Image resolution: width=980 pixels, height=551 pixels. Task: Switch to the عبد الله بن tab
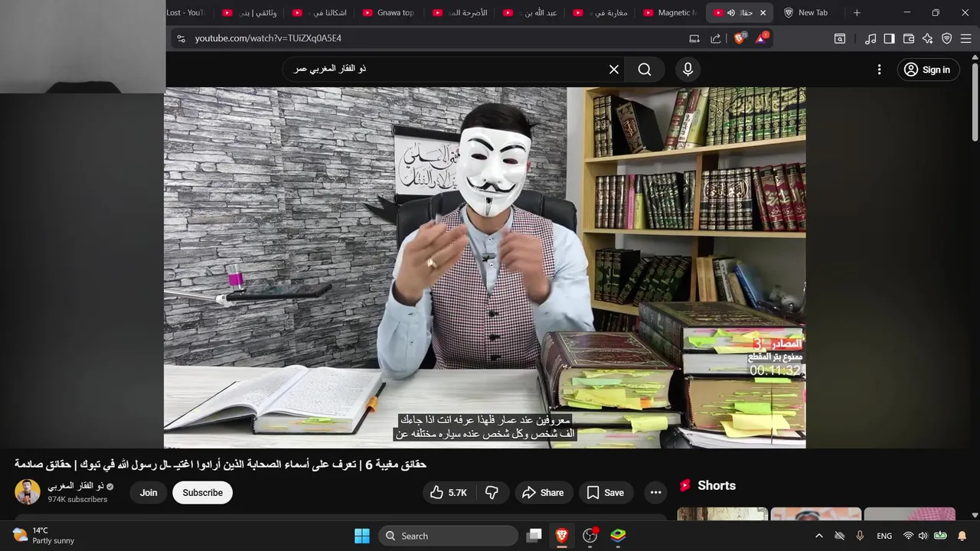[530, 13]
